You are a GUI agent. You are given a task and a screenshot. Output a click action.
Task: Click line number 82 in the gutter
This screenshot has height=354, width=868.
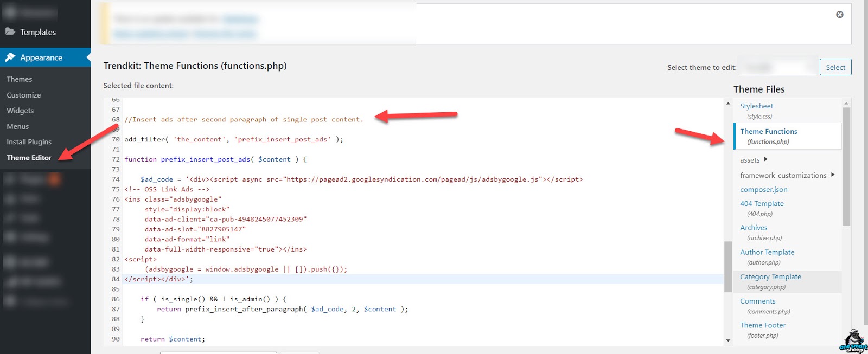pos(116,259)
